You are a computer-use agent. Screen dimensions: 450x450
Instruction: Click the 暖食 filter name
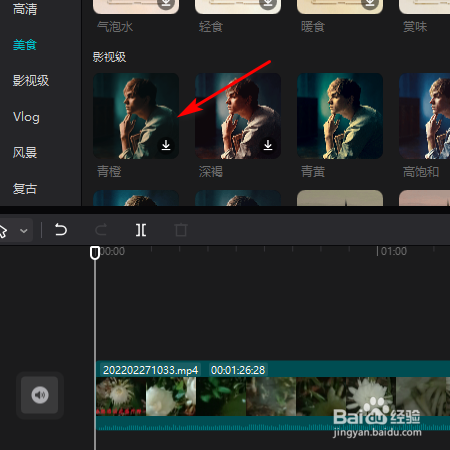tap(313, 27)
